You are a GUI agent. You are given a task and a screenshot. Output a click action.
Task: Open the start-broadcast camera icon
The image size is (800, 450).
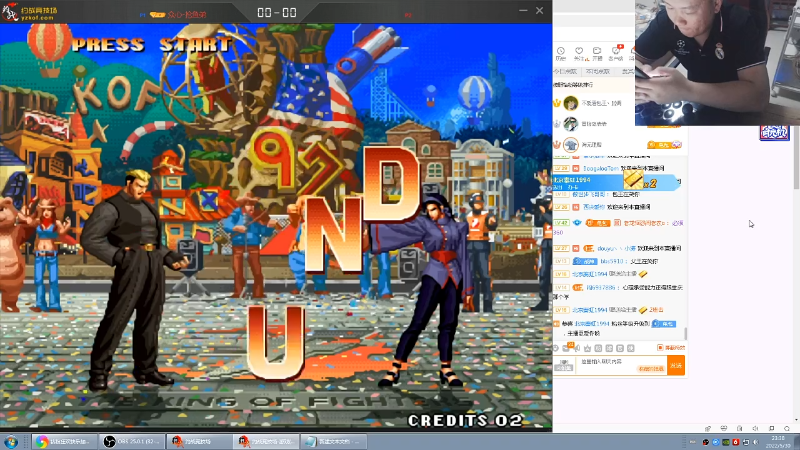point(597,53)
